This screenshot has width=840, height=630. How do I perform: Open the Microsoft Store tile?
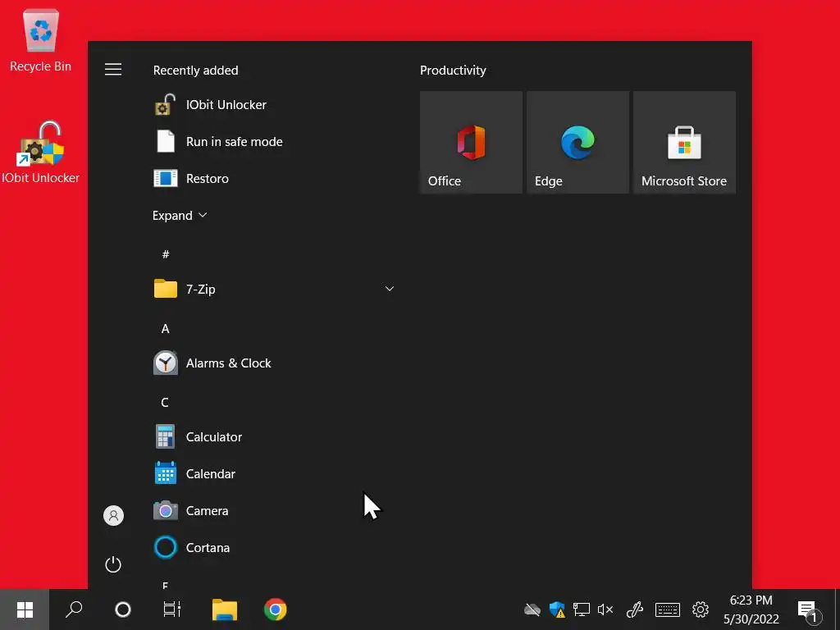click(684, 142)
